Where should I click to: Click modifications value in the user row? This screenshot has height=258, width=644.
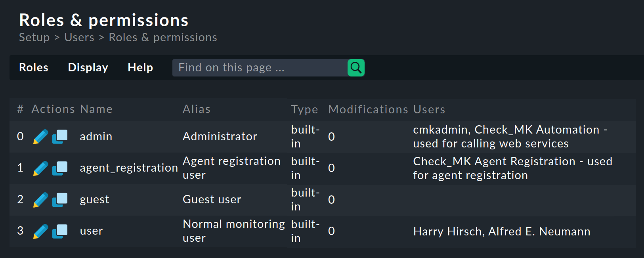point(331,231)
